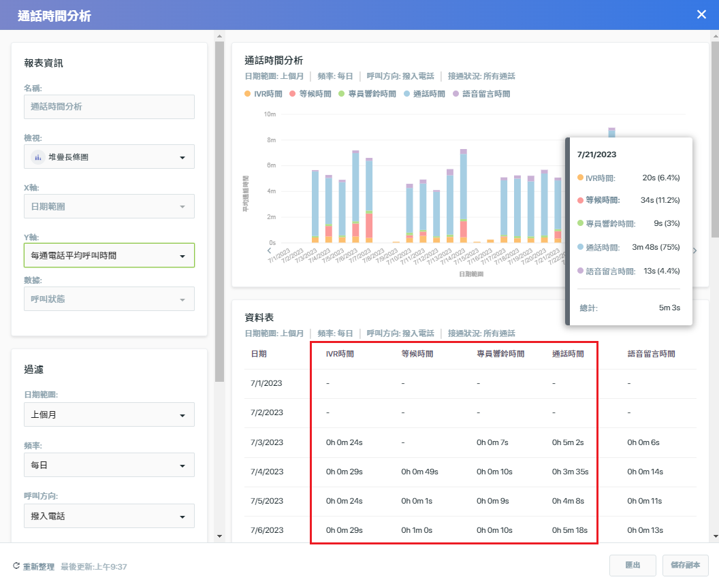Go to next chart page with right chevron
This screenshot has width=719, height=588.
tap(694, 250)
